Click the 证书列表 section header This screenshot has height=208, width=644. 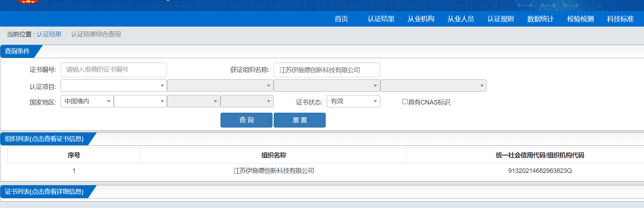44,192
